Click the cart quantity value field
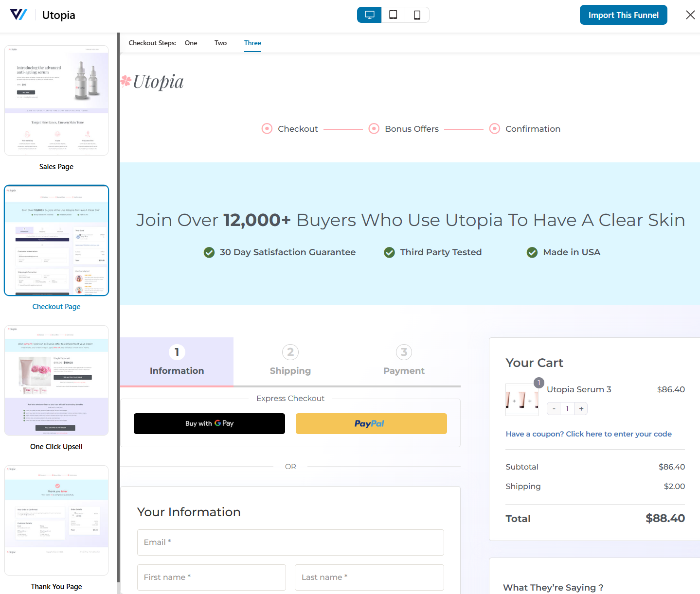The image size is (700, 594). pos(567,409)
